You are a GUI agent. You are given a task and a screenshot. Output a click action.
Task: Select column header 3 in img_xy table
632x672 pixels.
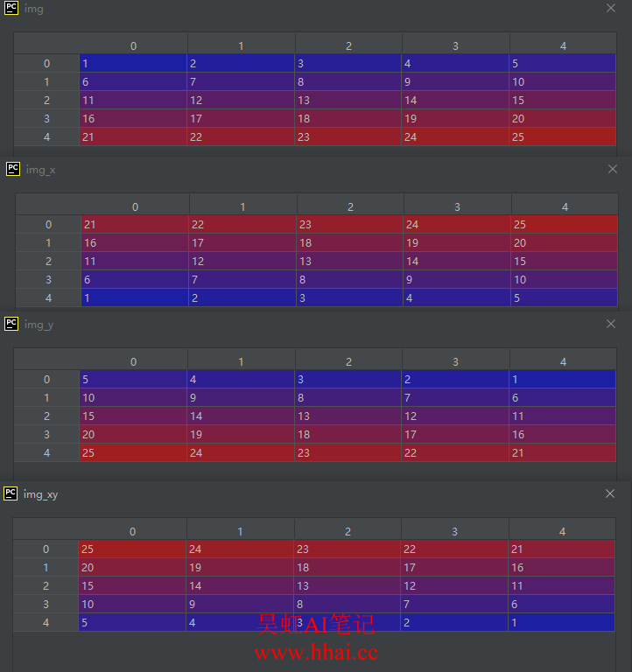[x=454, y=531]
